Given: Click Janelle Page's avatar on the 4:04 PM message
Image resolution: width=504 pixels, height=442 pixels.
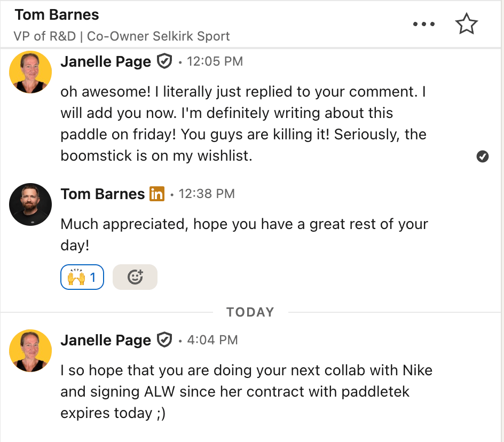Looking at the screenshot, I should click(x=30, y=350).
